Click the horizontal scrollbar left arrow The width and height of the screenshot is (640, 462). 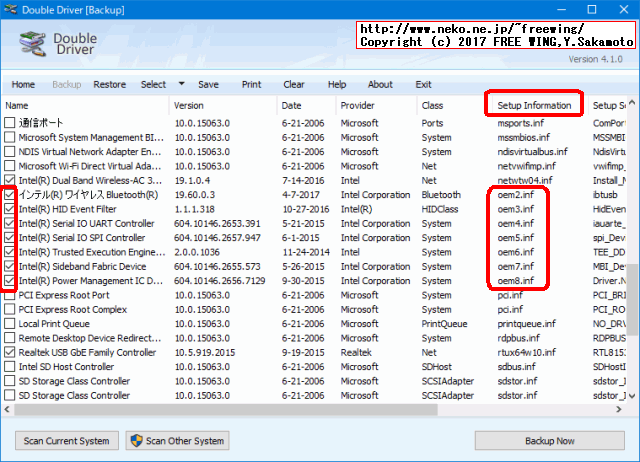[x=7, y=409]
